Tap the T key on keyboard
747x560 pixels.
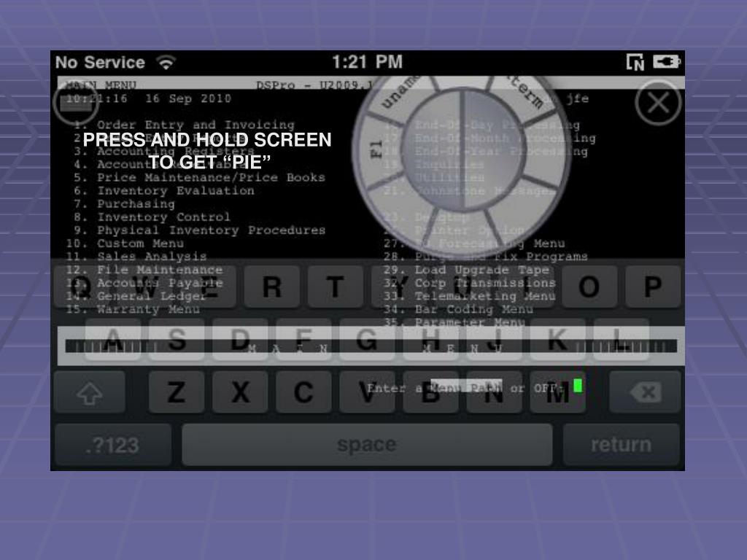click(336, 287)
